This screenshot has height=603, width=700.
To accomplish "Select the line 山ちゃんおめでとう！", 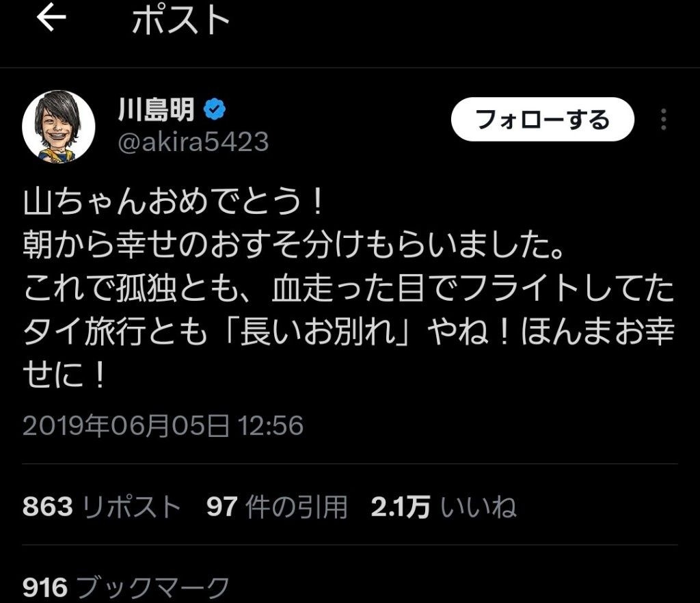I will (174, 201).
